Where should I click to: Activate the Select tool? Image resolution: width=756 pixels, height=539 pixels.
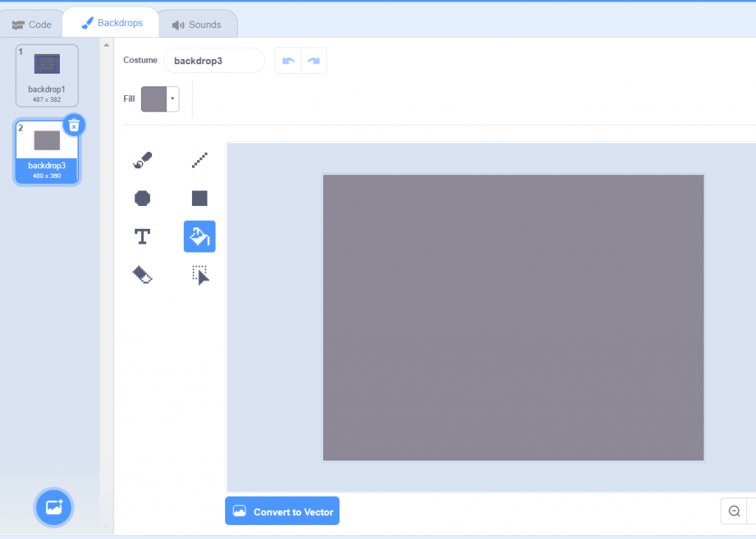[199, 275]
